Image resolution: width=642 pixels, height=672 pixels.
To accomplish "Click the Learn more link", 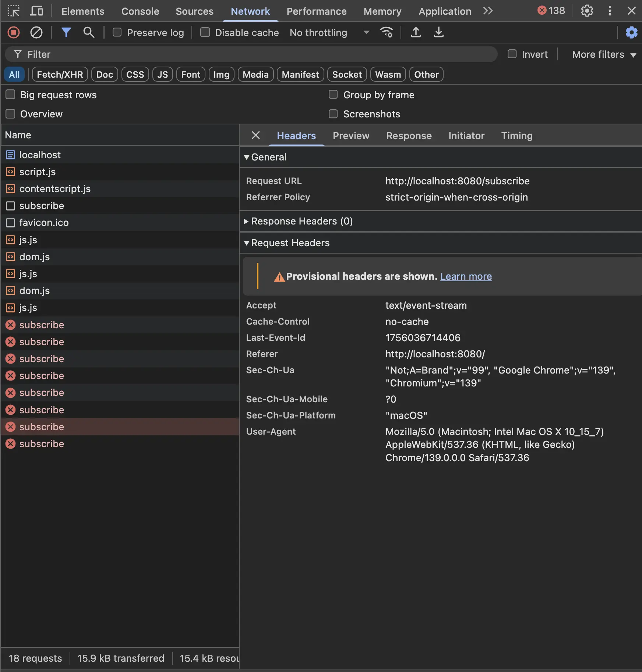I will coord(466,276).
